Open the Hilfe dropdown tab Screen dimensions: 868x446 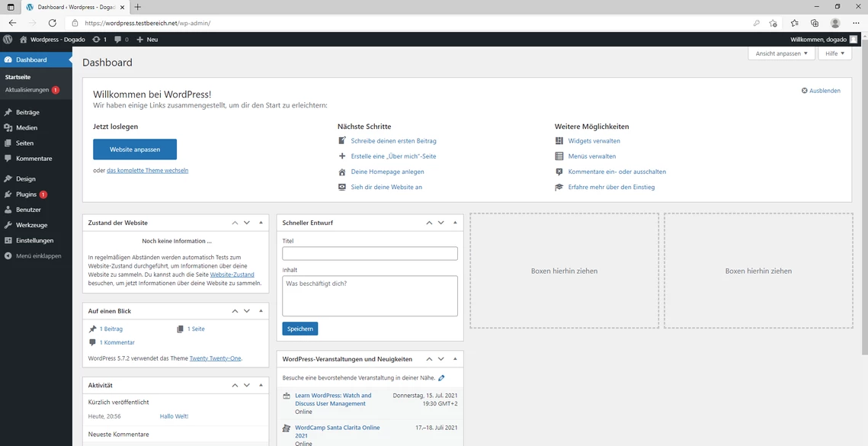[x=834, y=53]
